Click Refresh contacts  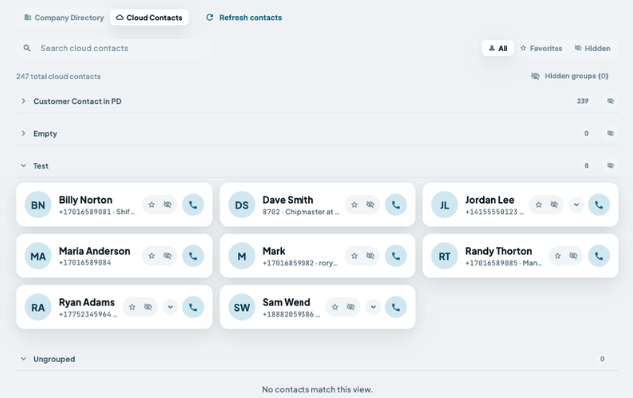point(244,18)
